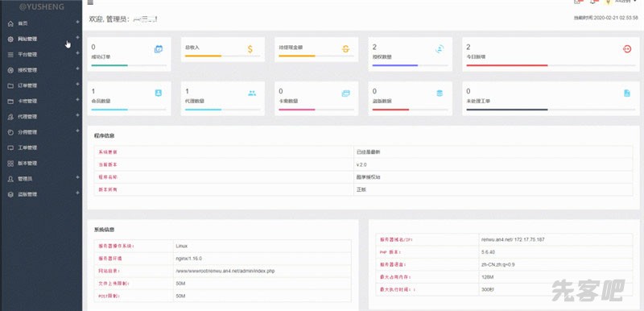Click the folder icon beside 订单管理

(x=10, y=85)
